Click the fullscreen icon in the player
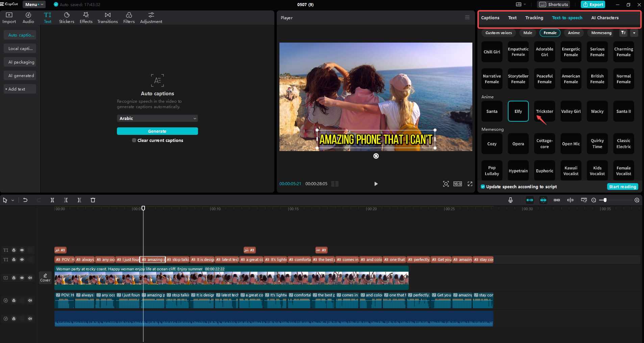 point(470,184)
